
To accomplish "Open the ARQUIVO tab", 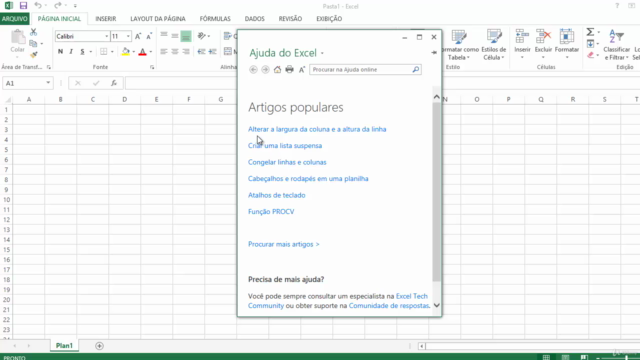I will click(x=15, y=19).
